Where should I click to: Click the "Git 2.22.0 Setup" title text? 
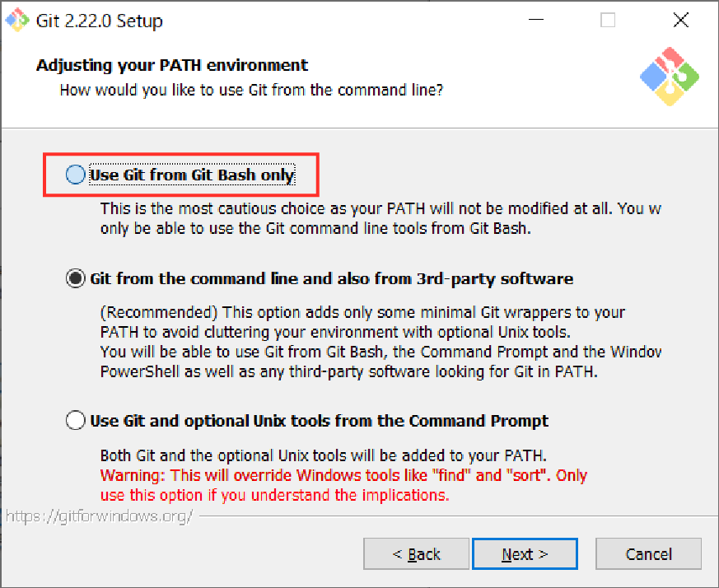(100, 21)
